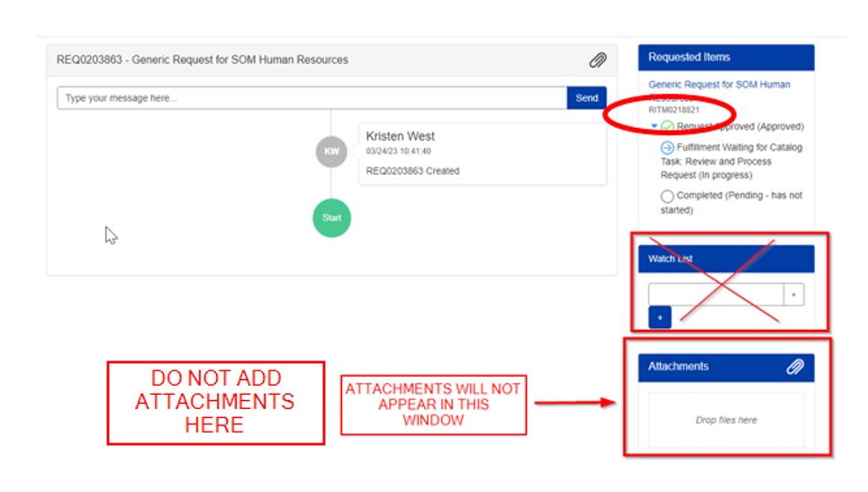
Task: Click the Watch List selection field
Action: click(716, 295)
